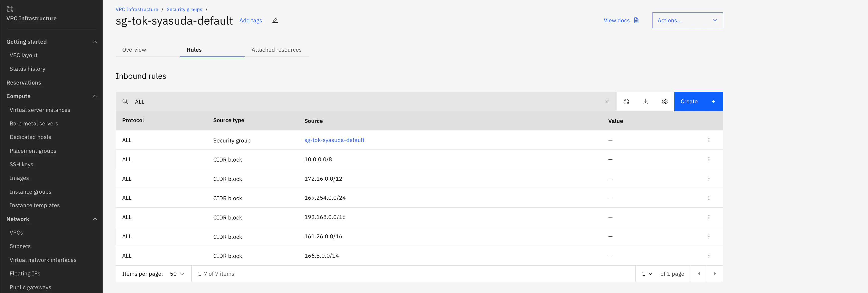
Task: Open SSH keys in the sidebar
Action: tap(22, 165)
